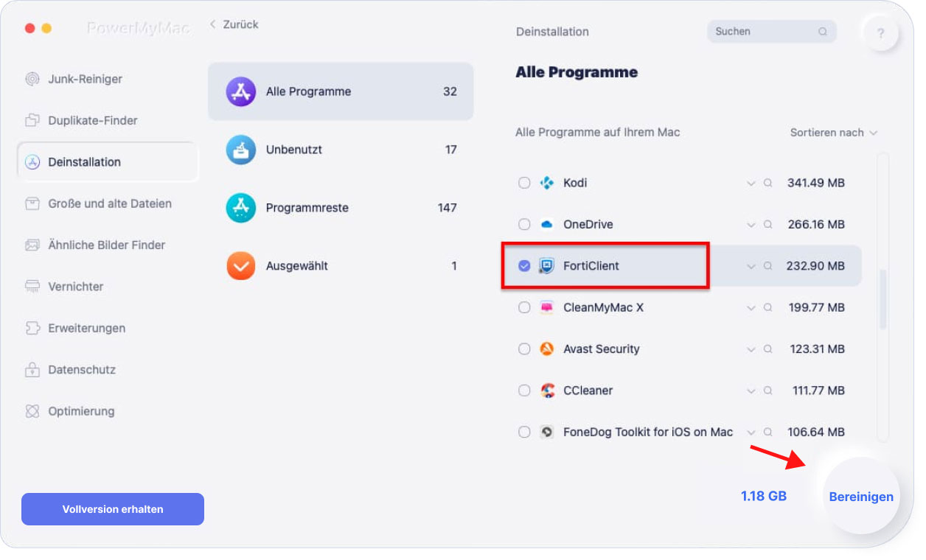
Task: Show the Ausgewählt programs list
Action: 341,266
